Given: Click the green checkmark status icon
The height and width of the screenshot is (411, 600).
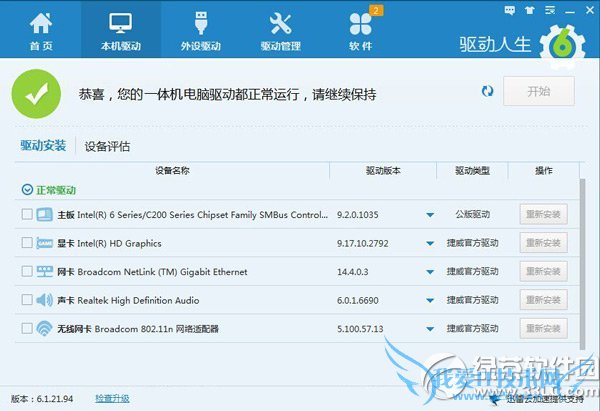Looking at the screenshot, I should [36, 94].
